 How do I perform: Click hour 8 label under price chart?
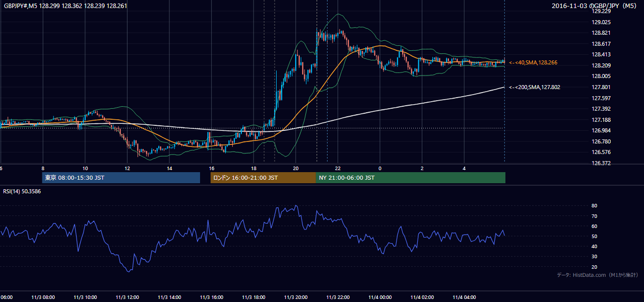coord(43,168)
